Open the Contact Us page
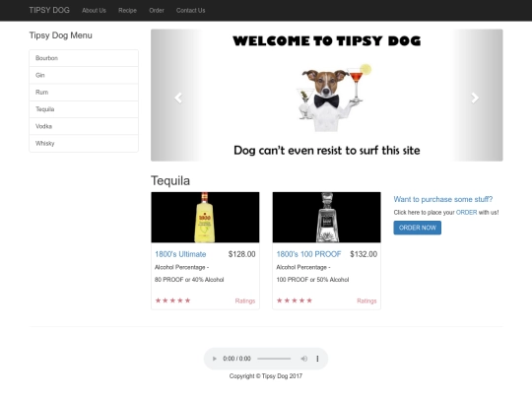 pyautogui.click(x=191, y=11)
